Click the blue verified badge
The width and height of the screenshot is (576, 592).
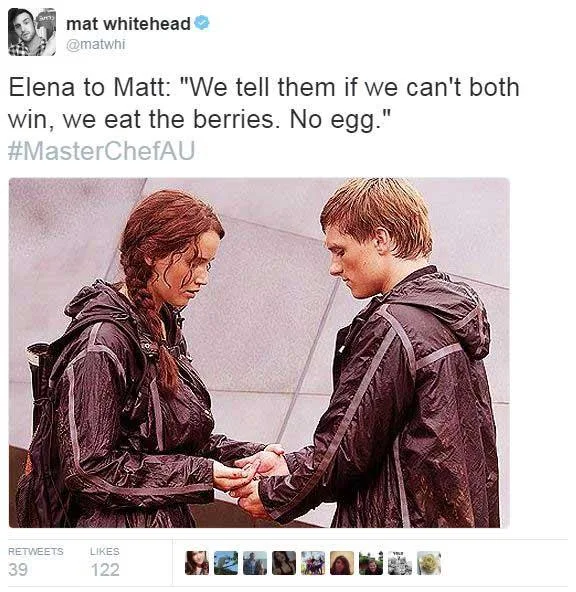point(202,23)
